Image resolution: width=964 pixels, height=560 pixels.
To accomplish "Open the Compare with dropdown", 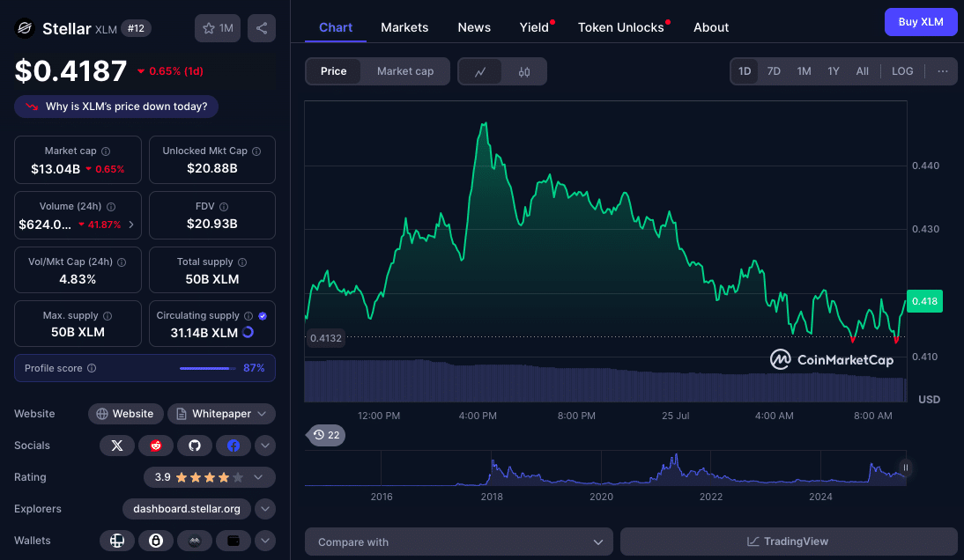I will click(x=458, y=542).
